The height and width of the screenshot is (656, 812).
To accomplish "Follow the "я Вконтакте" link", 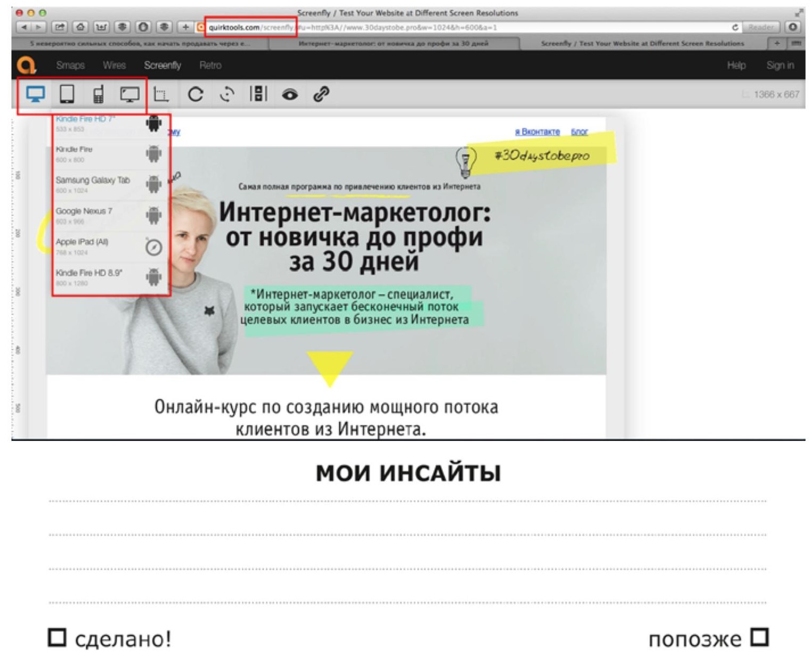I will (x=537, y=132).
